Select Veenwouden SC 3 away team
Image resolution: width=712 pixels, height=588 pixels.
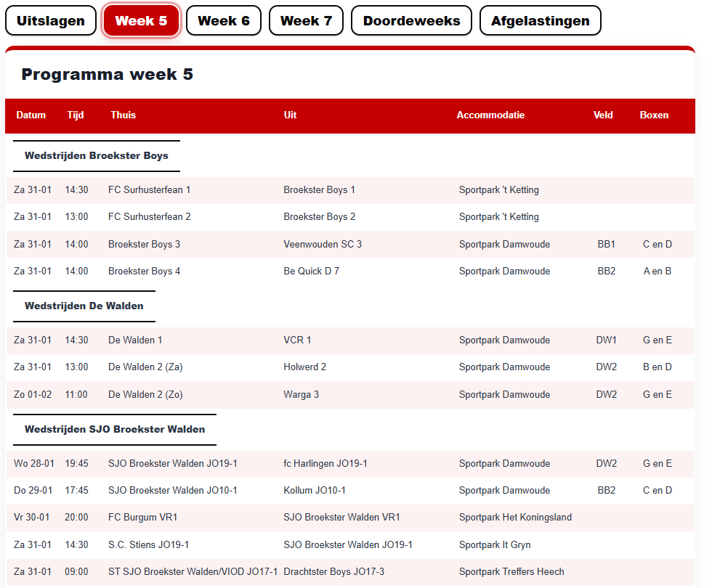323,245
